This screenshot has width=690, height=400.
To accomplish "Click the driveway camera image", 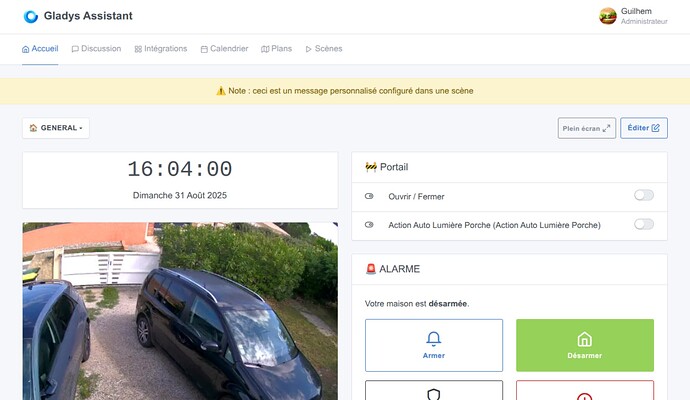I will click(x=180, y=310).
